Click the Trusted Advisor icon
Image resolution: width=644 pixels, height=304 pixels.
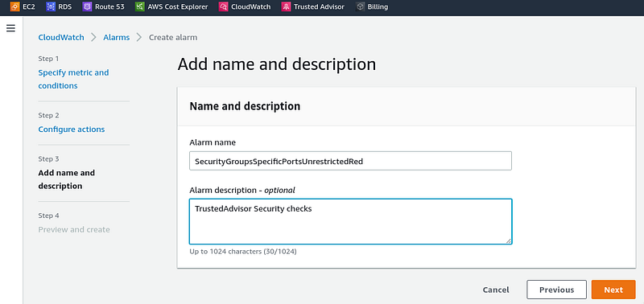(x=286, y=6)
